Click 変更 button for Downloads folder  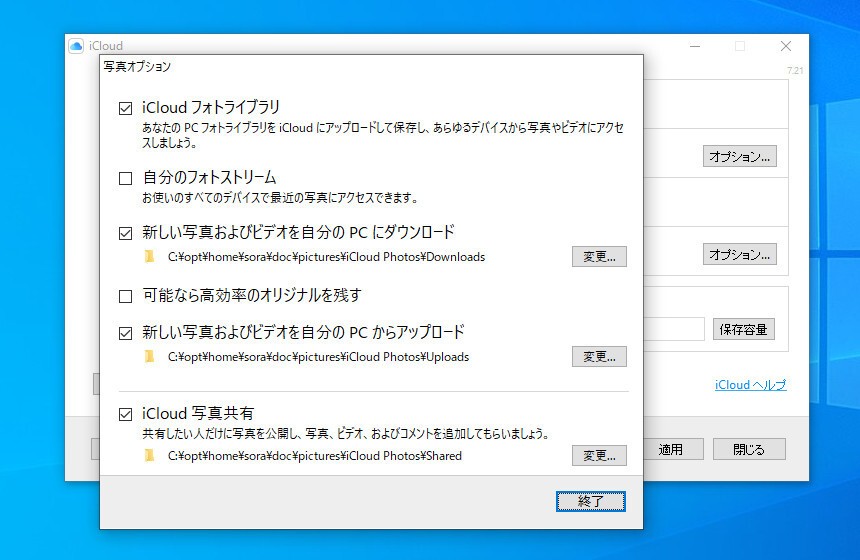599,257
